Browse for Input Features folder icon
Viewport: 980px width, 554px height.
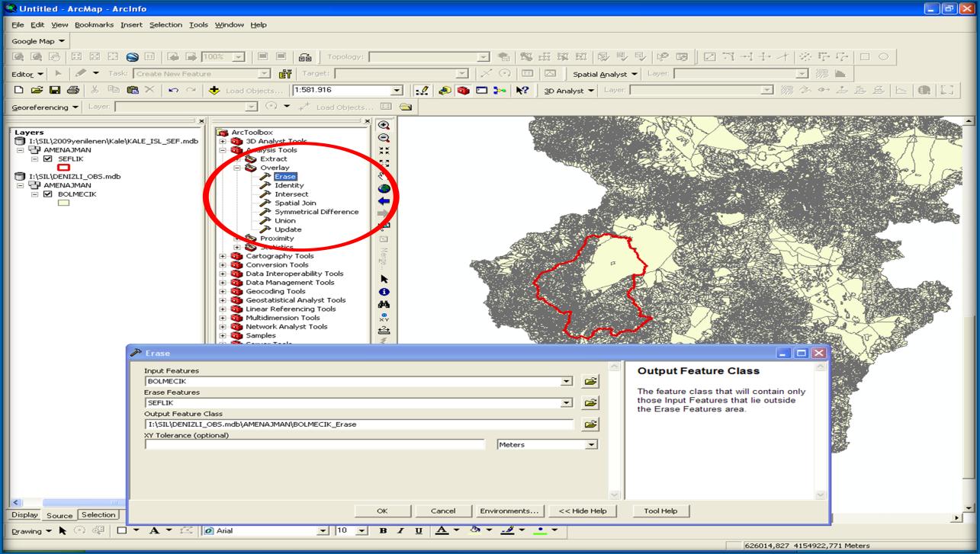click(590, 381)
